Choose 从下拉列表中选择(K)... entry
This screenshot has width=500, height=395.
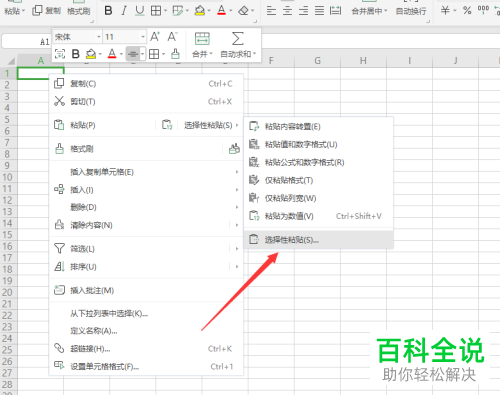tap(146, 313)
